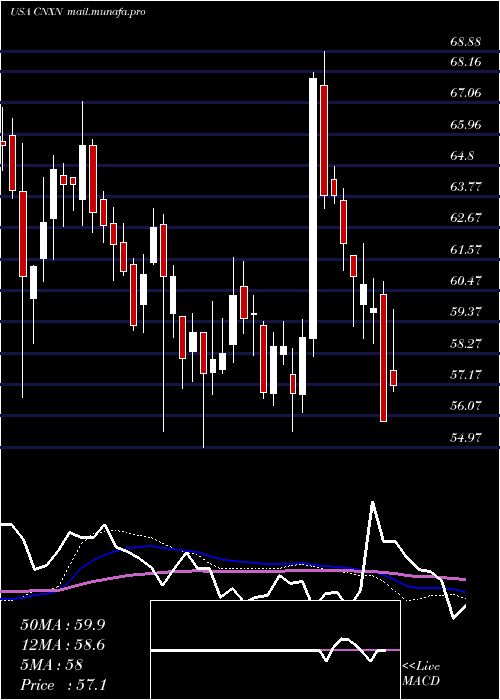Select the 60.47 price axis label
Viewport: 500px width, 700px height.
pyautogui.click(x=466, y=281)
